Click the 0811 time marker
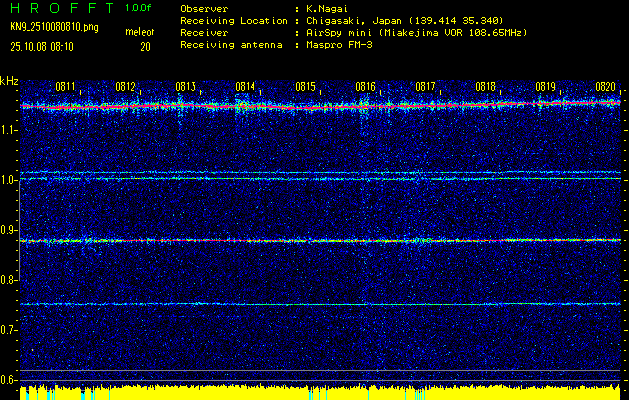 tap(66, 87)
